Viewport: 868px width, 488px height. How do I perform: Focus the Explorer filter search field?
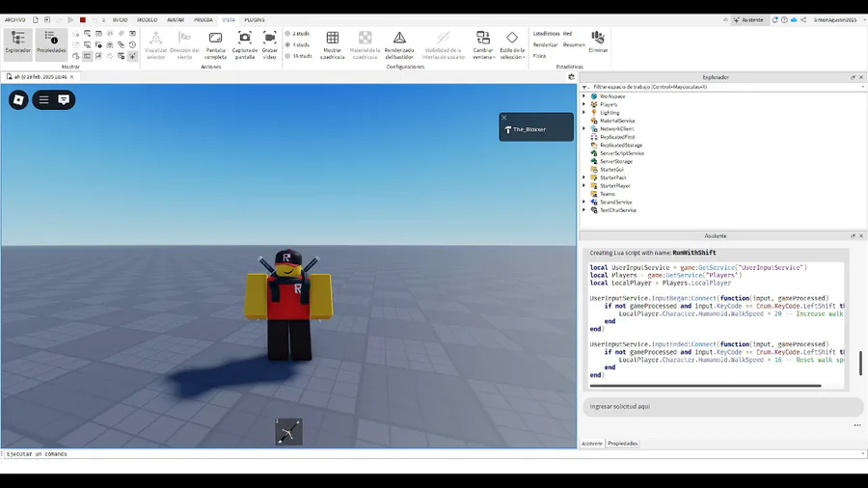[x=725, y=87]
